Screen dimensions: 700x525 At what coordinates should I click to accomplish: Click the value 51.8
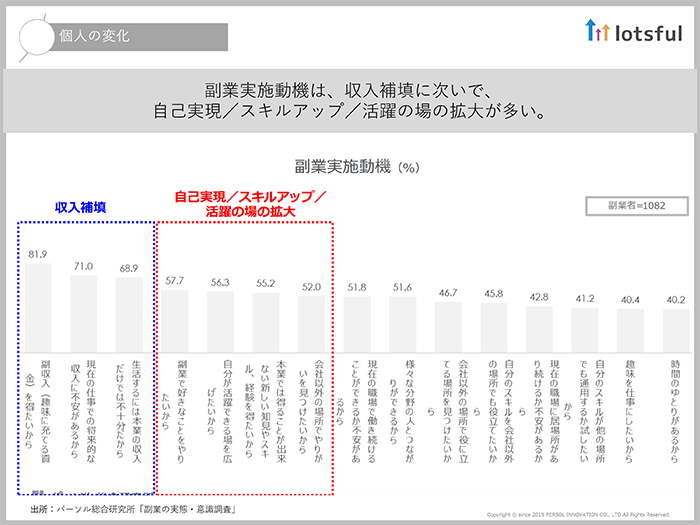[357, 288]
